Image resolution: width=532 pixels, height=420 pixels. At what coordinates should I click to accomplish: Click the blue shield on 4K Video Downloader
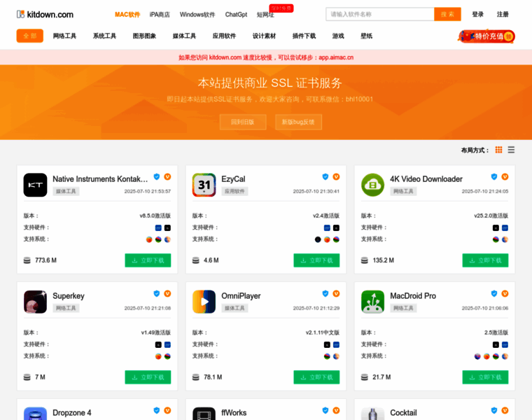pos(494,177)
